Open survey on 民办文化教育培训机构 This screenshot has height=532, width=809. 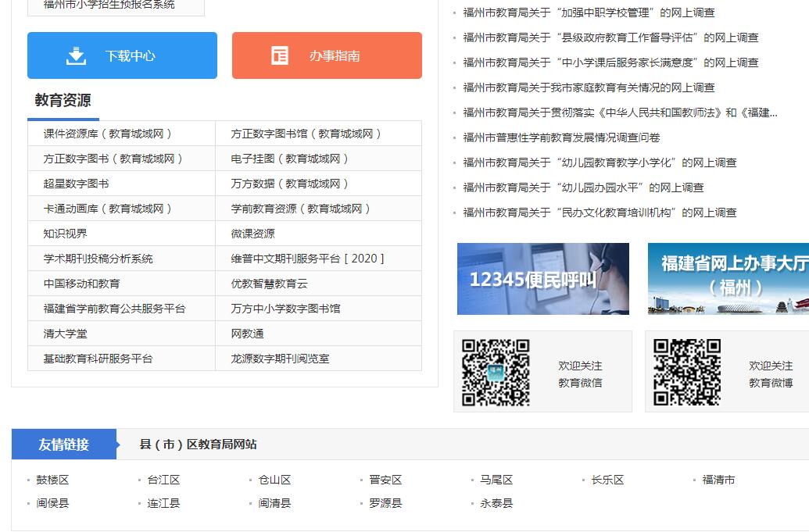point(600,212)
